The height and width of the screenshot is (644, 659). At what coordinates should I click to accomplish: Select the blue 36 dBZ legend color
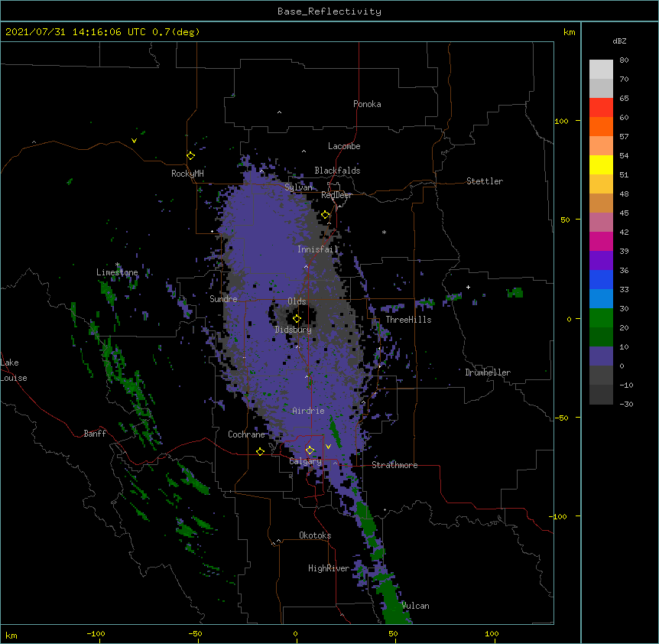601,279
